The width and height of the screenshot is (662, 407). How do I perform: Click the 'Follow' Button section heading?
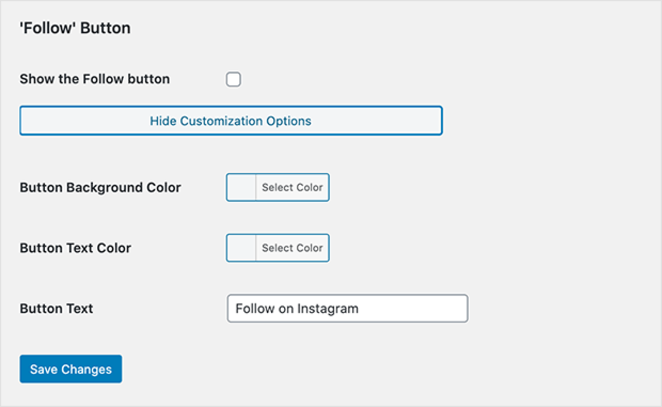tap(75, 28)
